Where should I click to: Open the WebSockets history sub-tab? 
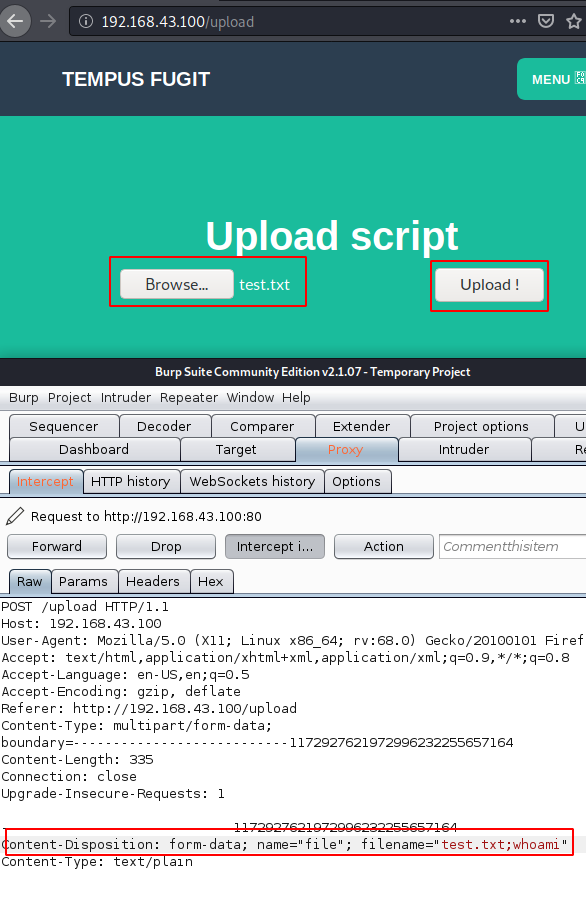(x=252, y=482)
